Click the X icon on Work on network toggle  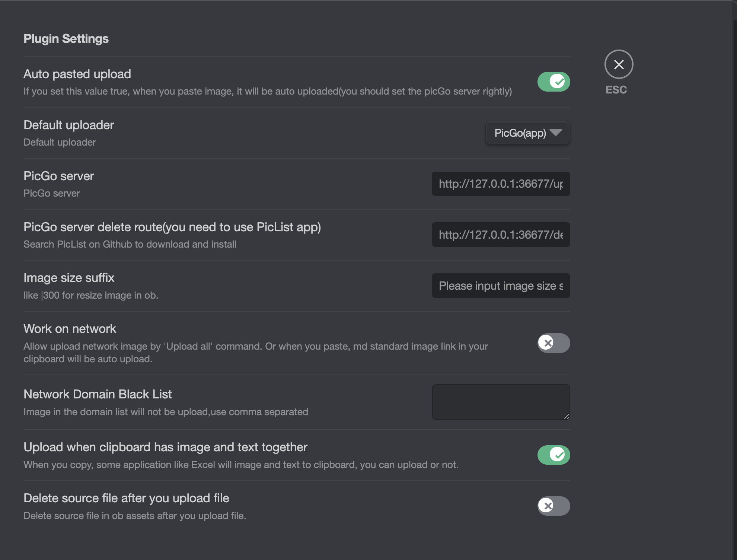547,343
